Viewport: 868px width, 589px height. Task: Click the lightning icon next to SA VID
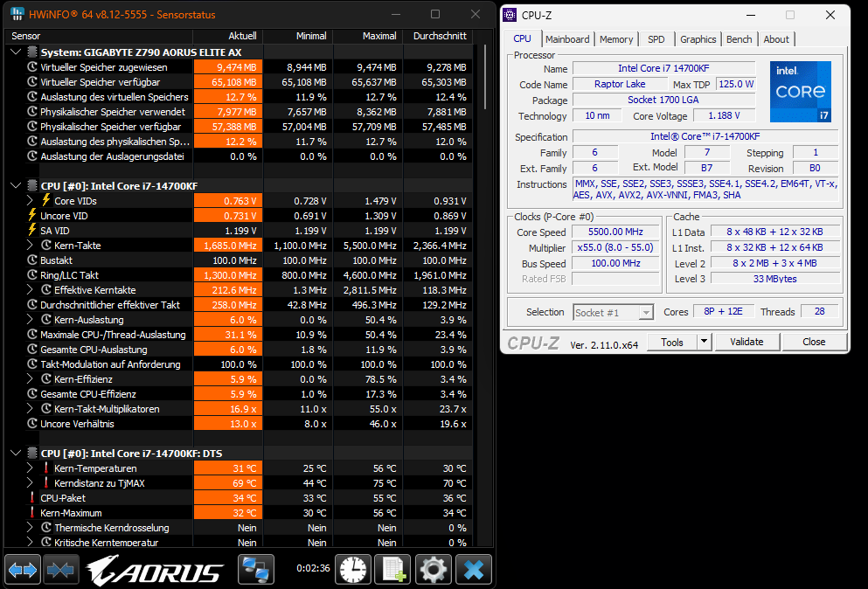pos(32,231)
